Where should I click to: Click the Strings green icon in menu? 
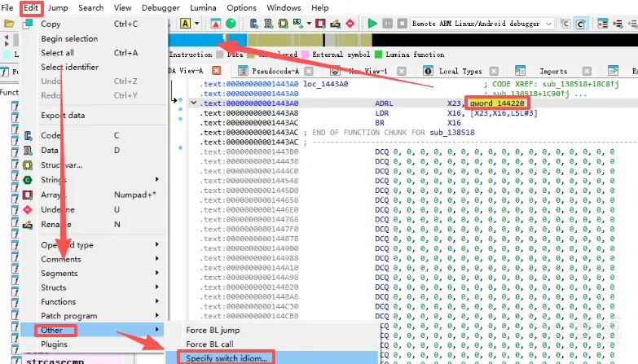(x=28, y=180)
